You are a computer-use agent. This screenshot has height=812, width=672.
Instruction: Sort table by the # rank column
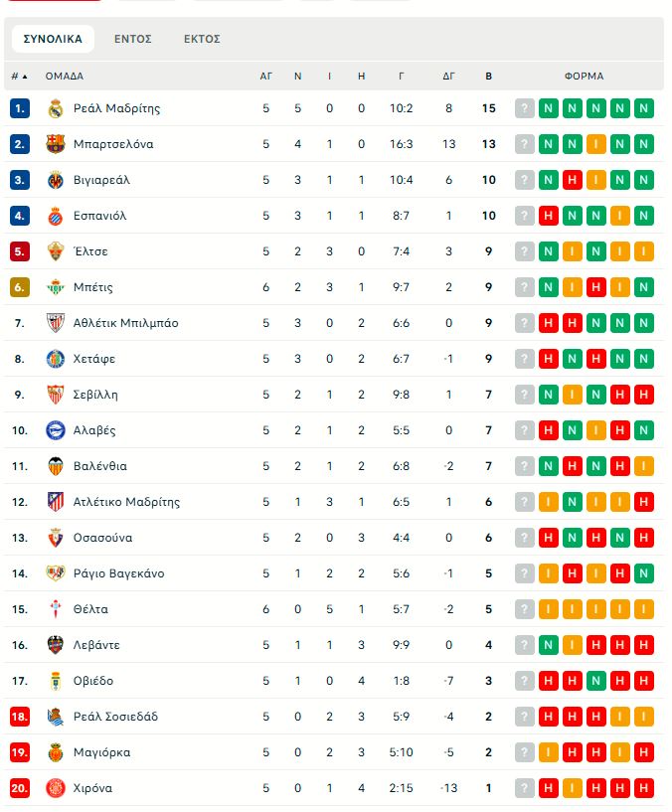click(x=19, y=76)
